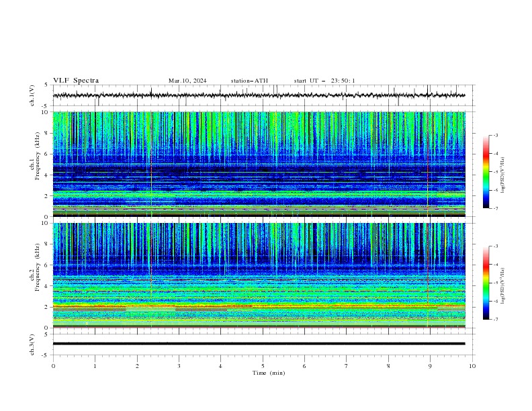The height and width of the screenshot is (411, 532).
Task: Click the ch.2 frequency tick label "6"
Action: 47,265
